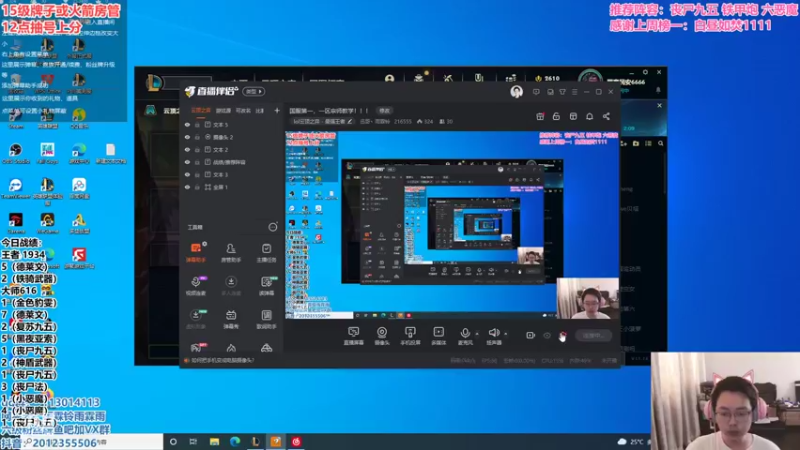Viewport: 800px width, 450px height.
Task: Hide the 摄像头 2 source
Action: [187, 137]
